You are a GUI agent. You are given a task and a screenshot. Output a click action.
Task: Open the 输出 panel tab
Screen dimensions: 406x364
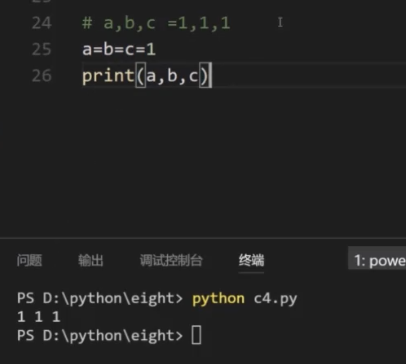(91, 260)
